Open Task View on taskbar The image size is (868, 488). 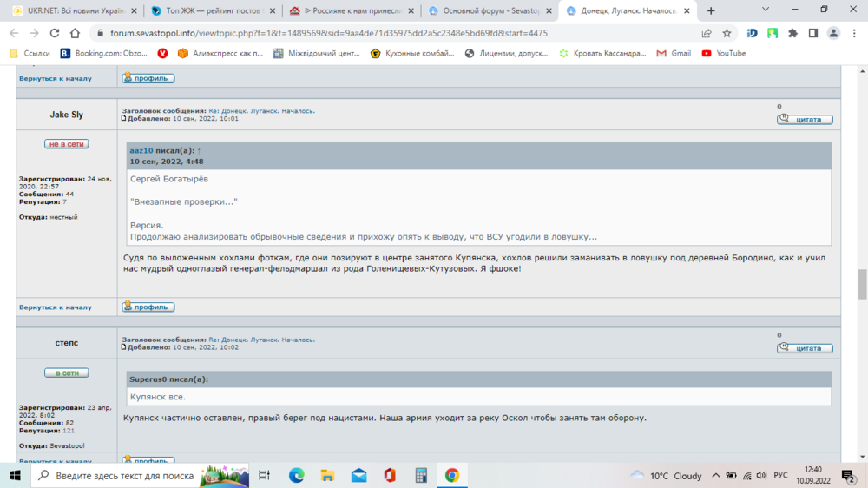(x=264, y=475)
